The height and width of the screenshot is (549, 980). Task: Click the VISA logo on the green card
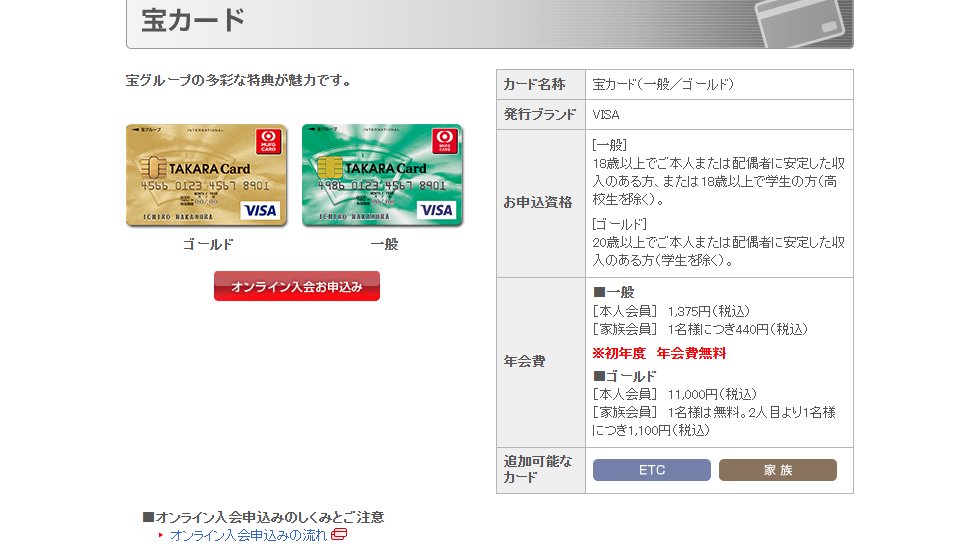(436, 210)
